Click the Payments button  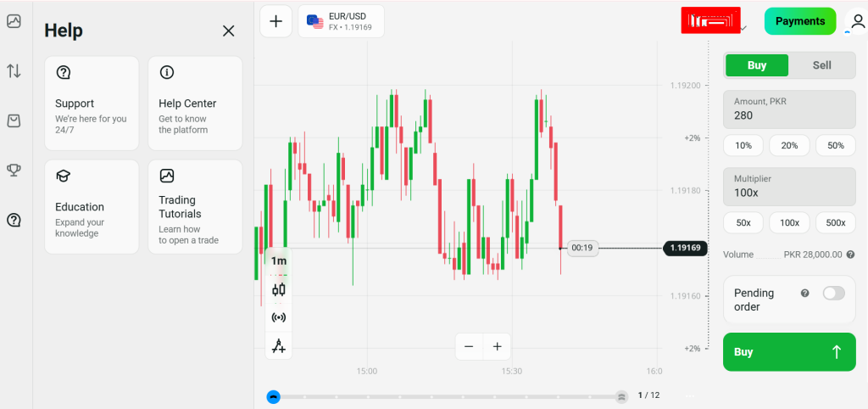pyautogui.click(x=799, y=21)
